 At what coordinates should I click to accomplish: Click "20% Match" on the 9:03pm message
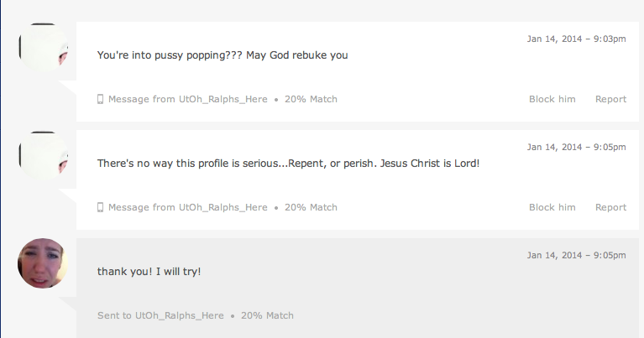pyautogui.click(x=311, y=99)
